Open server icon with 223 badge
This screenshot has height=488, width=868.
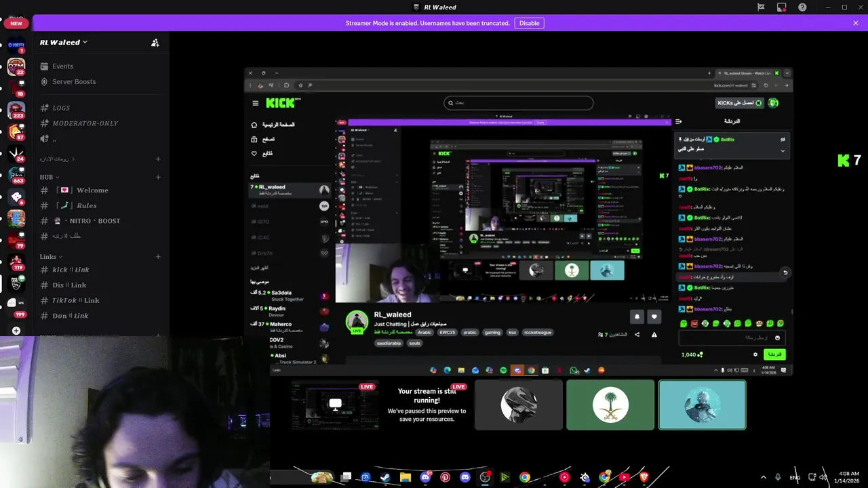pyautogui.click(x=16, y=110)
